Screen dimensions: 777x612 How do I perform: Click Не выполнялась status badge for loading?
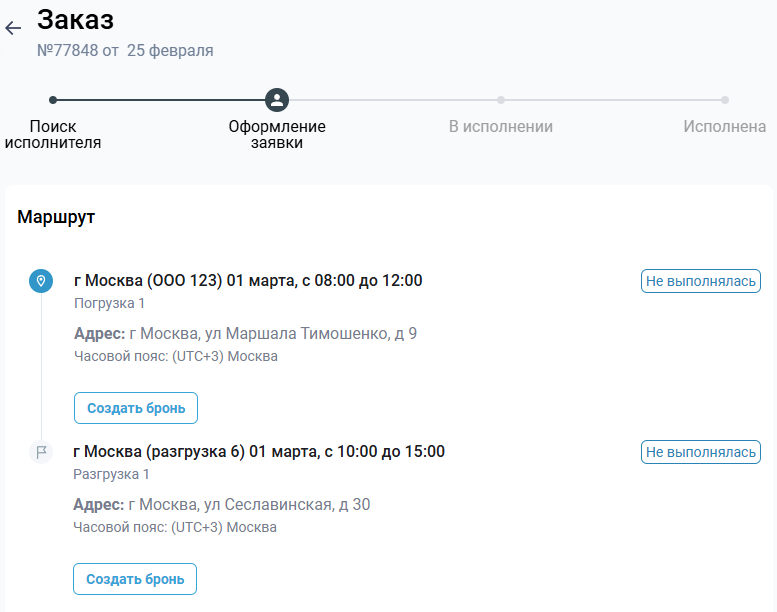click(x=701, y=281)
